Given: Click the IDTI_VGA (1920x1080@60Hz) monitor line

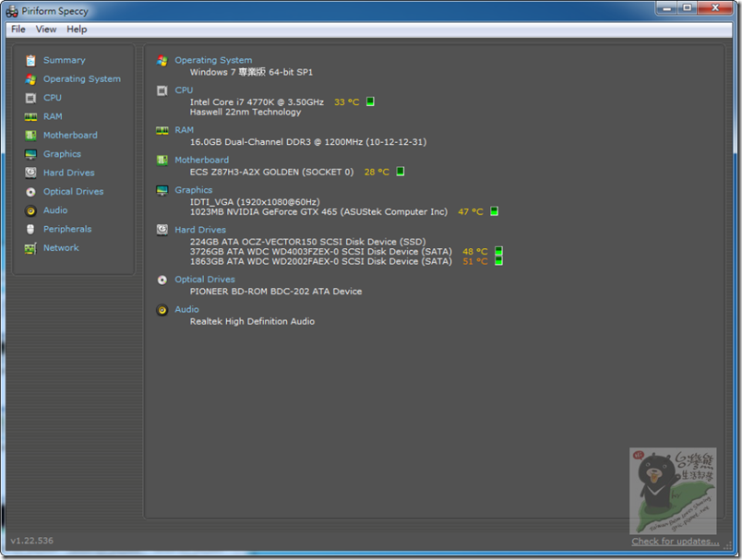Looking at the screenshot, I should coord(255,202).
